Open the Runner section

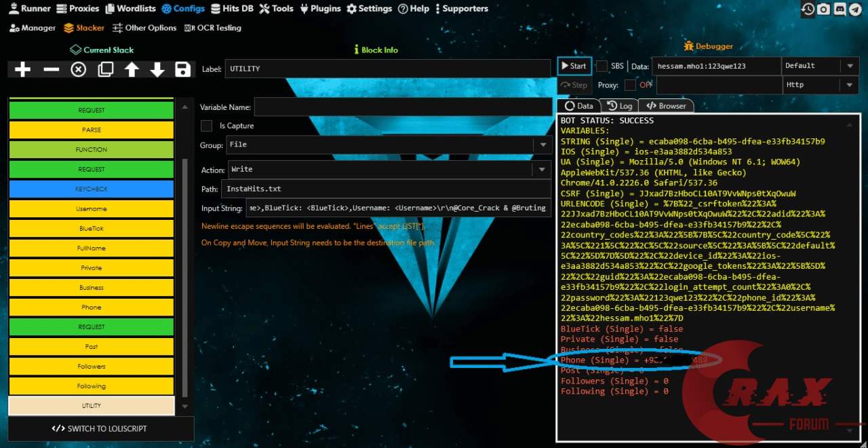click(30, 9)
